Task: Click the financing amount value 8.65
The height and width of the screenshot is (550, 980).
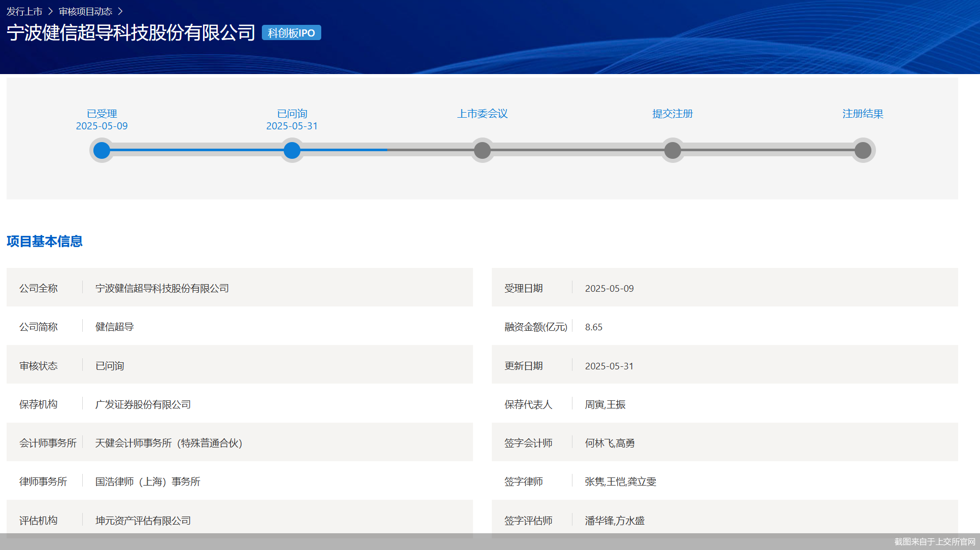Action: [x=593, y=327]
